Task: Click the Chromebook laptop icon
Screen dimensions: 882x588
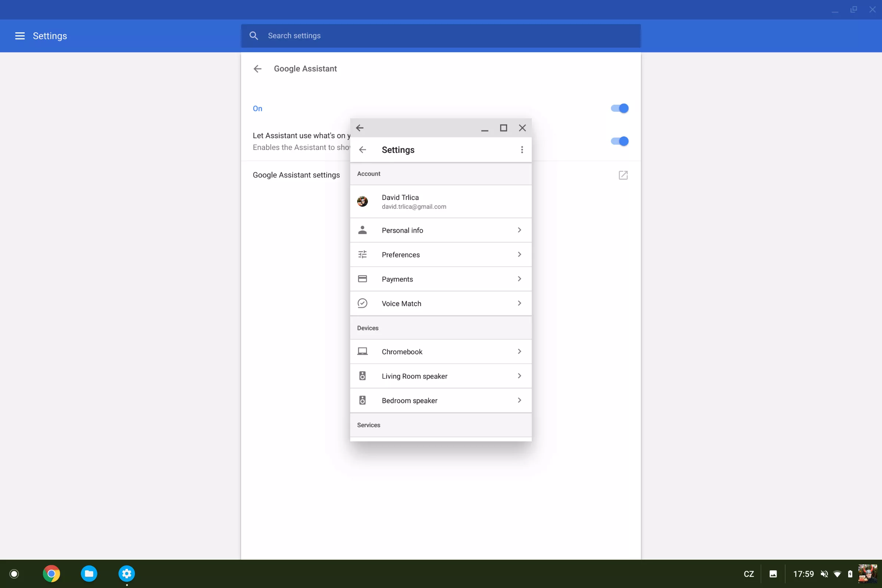Action: [x=362, y=351]
